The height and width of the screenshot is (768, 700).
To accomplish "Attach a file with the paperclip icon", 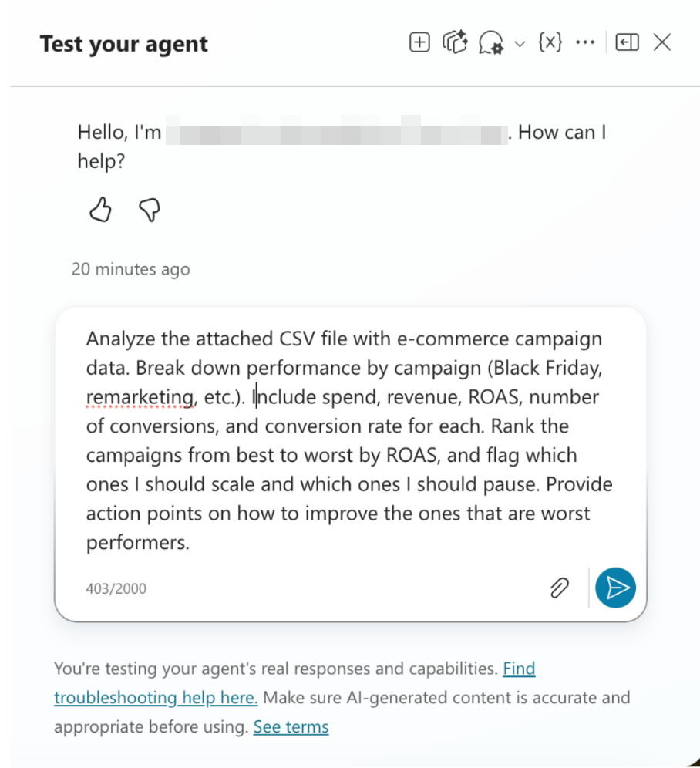I will [x=559, y=588].
